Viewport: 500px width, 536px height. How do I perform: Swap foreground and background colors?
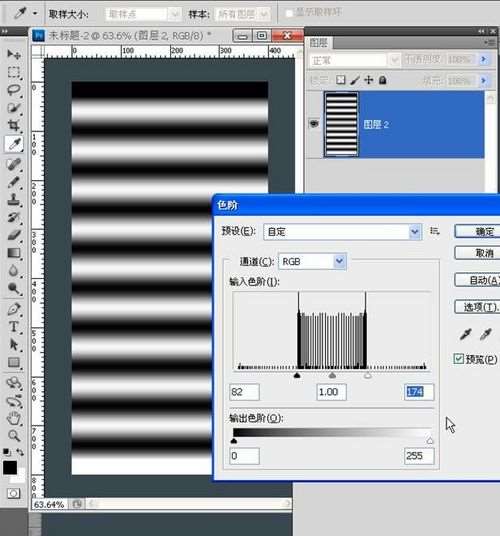point(20,452)
